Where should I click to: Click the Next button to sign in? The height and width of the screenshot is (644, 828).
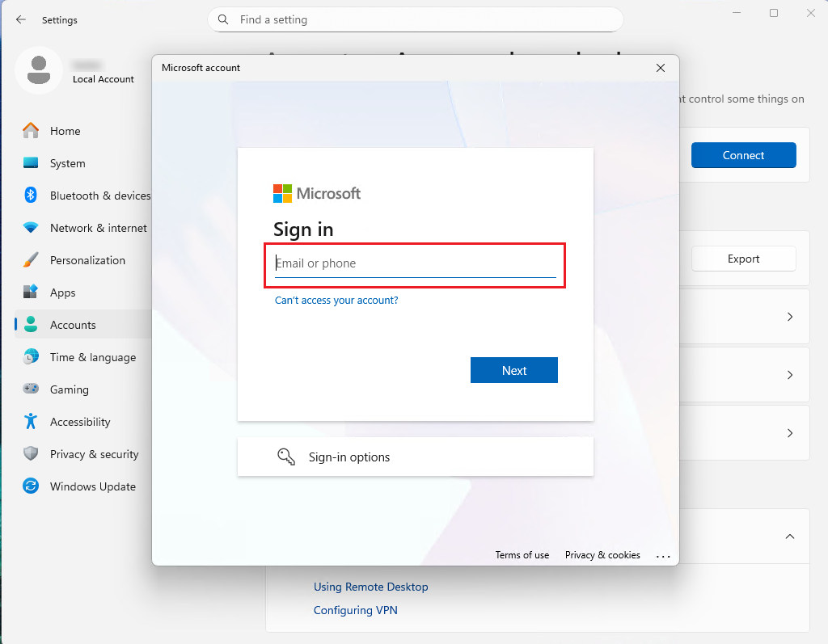tap(513, 369)
